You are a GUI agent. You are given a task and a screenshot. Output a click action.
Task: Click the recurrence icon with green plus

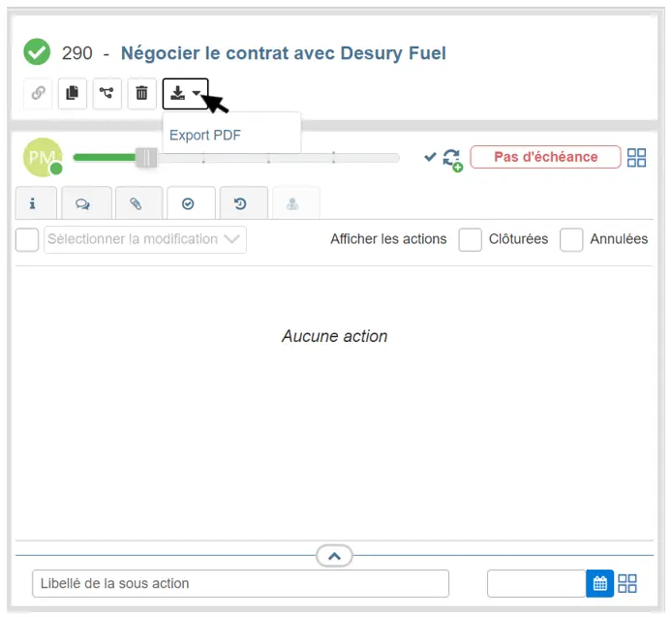coord(452,159)
